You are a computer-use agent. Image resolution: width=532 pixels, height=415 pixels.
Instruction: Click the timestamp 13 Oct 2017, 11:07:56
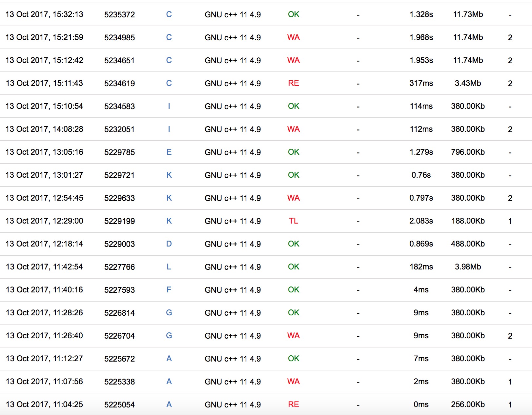tap(44, 382)
